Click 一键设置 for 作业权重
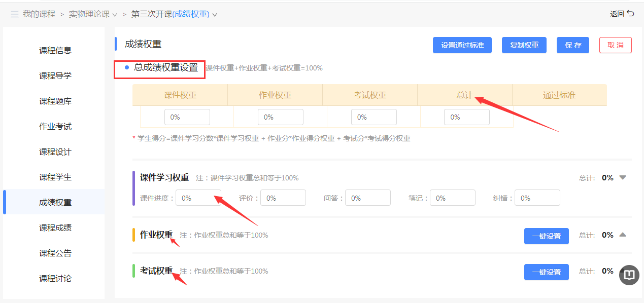The width and height of the screenshot is (644, 303). point(546,236)
